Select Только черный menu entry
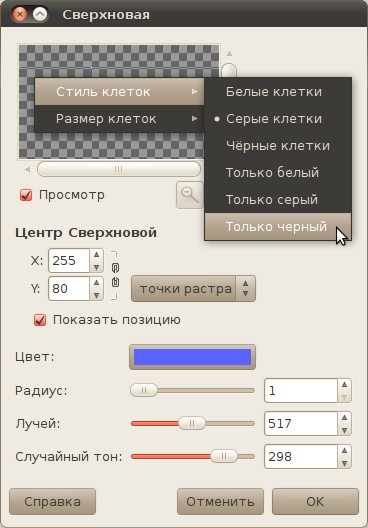This screenshot has width=368, height=528. (278, 226)
